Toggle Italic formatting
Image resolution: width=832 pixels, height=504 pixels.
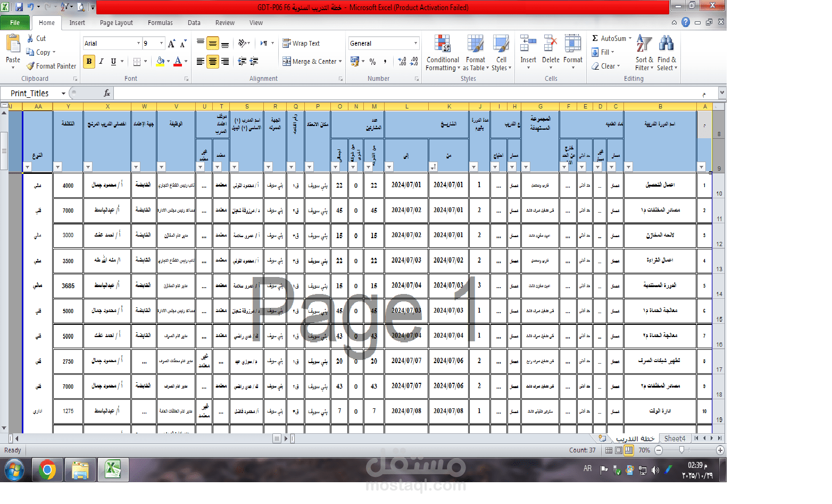pyautogui.click(x=101, y=61)
